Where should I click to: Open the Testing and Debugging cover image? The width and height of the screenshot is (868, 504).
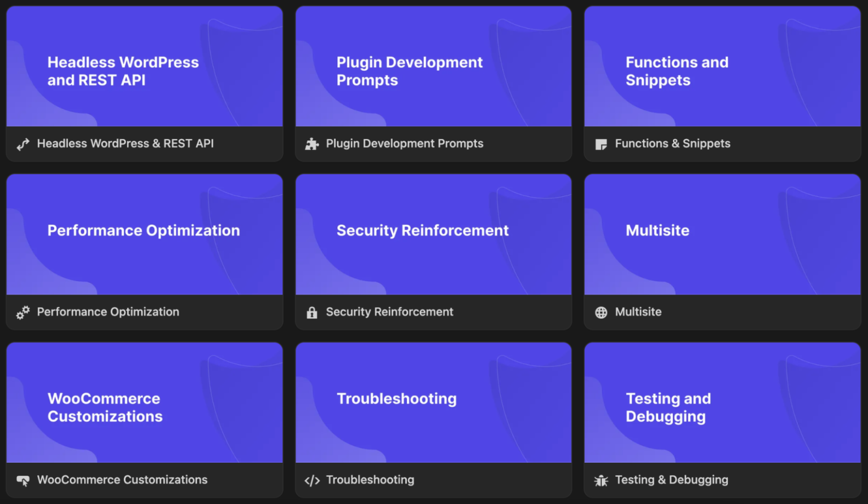(722, 402)
